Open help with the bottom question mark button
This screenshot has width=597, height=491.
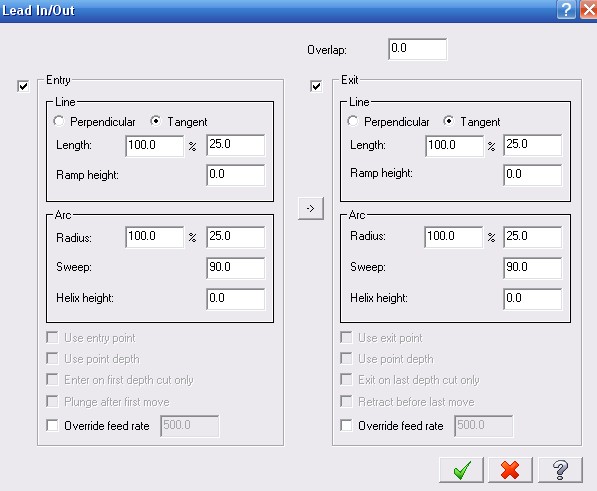560,470
